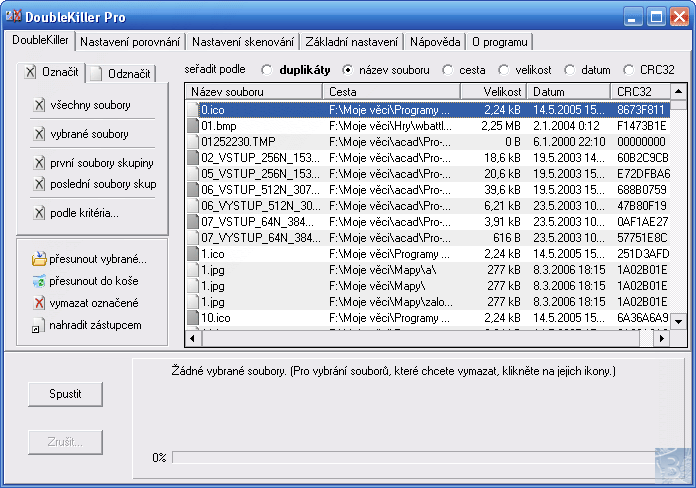Click size cell 39,6 kB

(502, 190)
